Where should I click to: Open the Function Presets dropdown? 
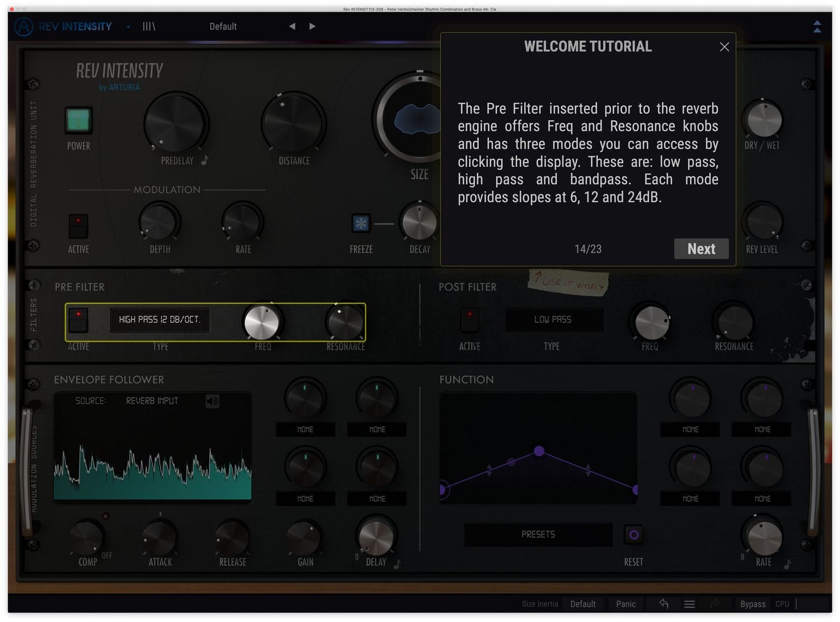538,535
